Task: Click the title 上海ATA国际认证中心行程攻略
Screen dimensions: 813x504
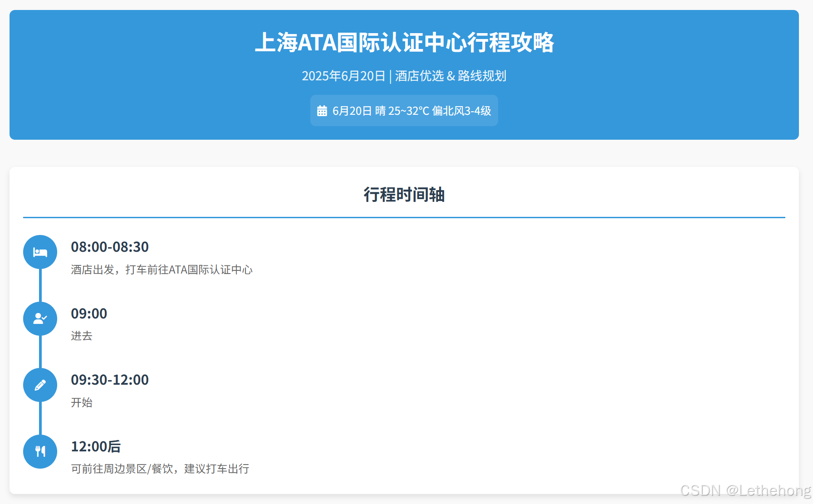Action: [404, 42]
